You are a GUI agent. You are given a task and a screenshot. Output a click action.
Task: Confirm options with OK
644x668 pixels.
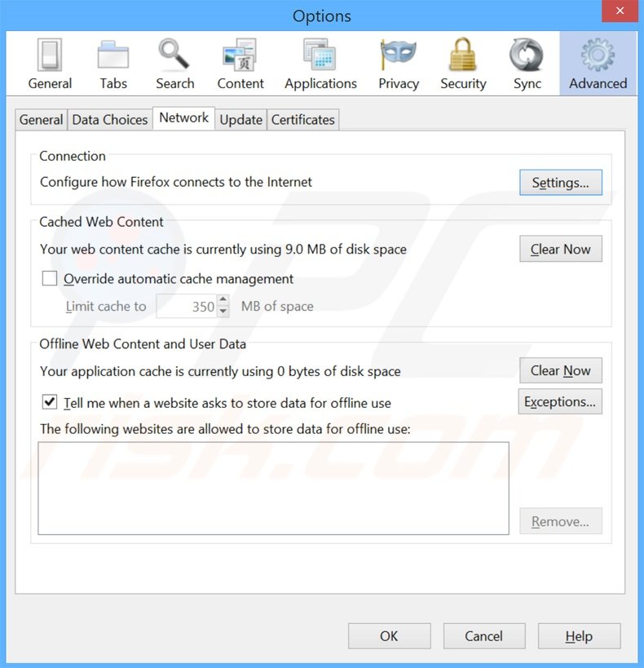pos(390,636)
